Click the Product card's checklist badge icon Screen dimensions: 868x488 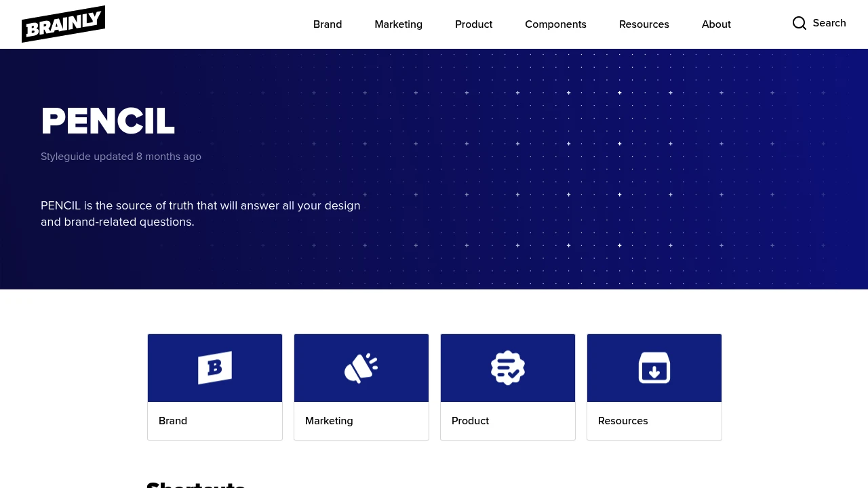click(508, 368)
